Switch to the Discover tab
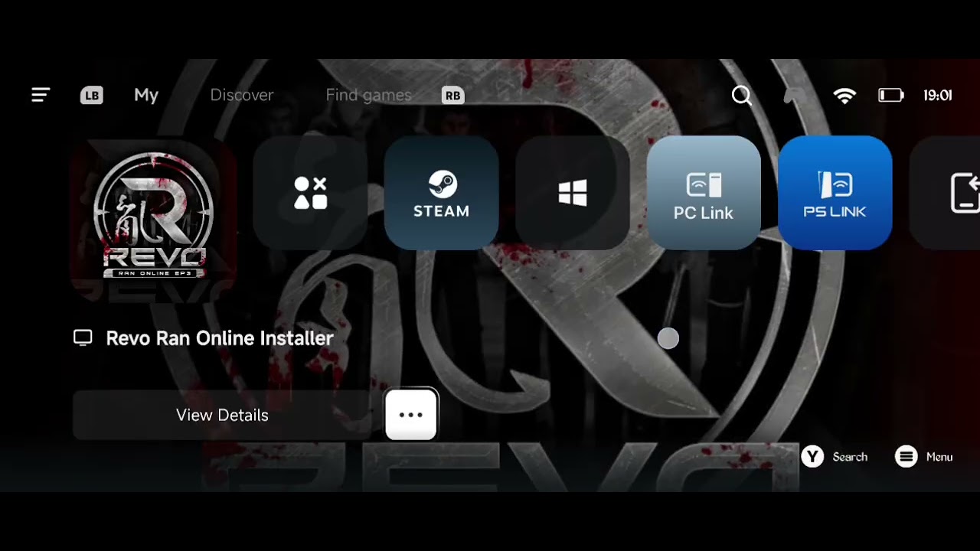This screenshot has height=551, width=980. coord(242,95)
